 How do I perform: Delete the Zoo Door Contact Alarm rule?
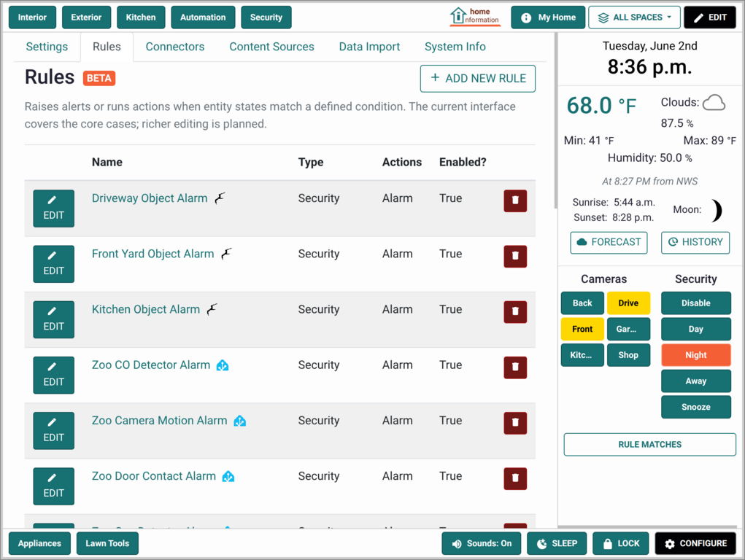pos(515,478)
